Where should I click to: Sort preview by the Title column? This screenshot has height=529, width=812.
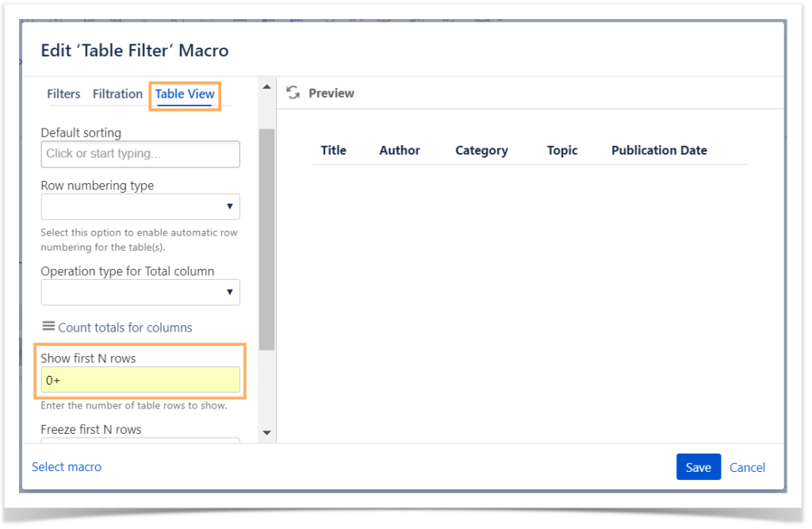[x=333, y=150]
